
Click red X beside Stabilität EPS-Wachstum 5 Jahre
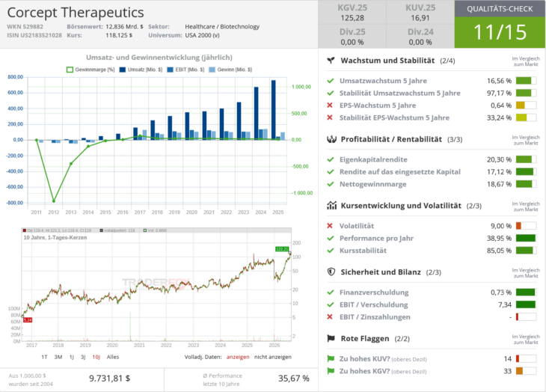330,117
